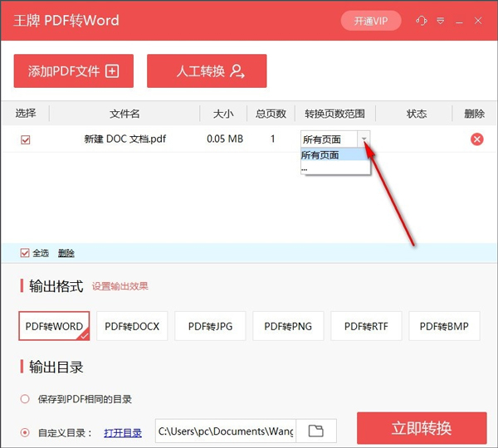Select 自定义目录 radio button
Image resolution: width=498 pixels, height=448 pixels.
tap(25, 432)
